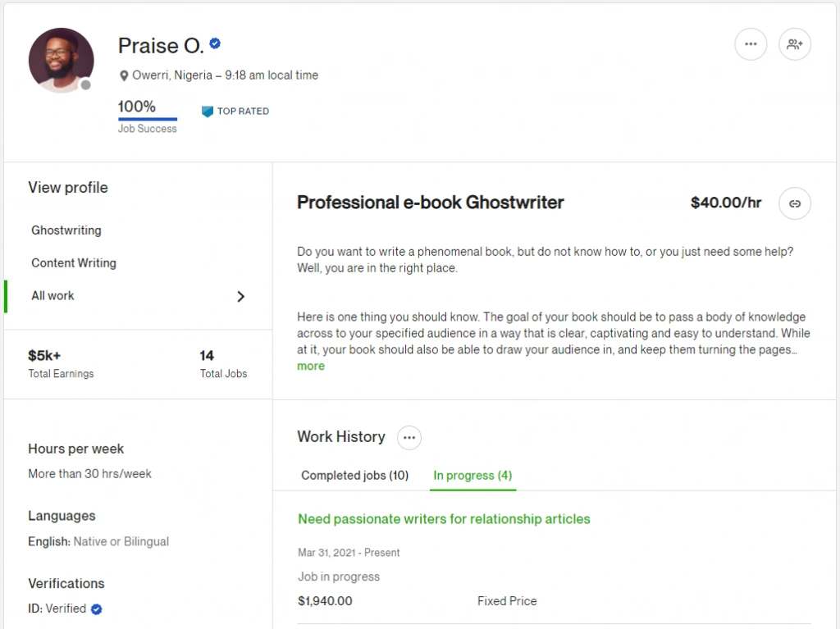Switch to In progress (4) tab
This screenshot has height=629, width=840.
pos(472,475)
